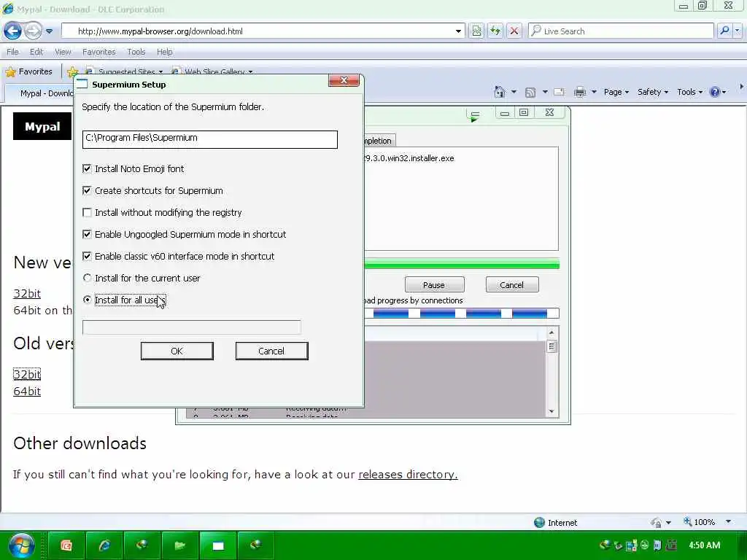
Task: Open Old version 64bit download link
Action: pyautogui.click(x=27, y=392)
